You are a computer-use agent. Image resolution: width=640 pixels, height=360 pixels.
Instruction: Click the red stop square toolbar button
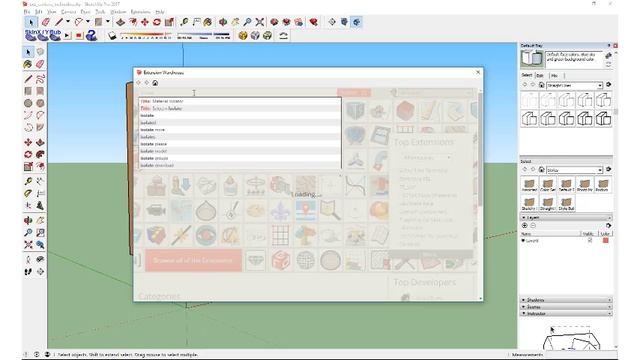pyautogui.click(x=79, y=36)
